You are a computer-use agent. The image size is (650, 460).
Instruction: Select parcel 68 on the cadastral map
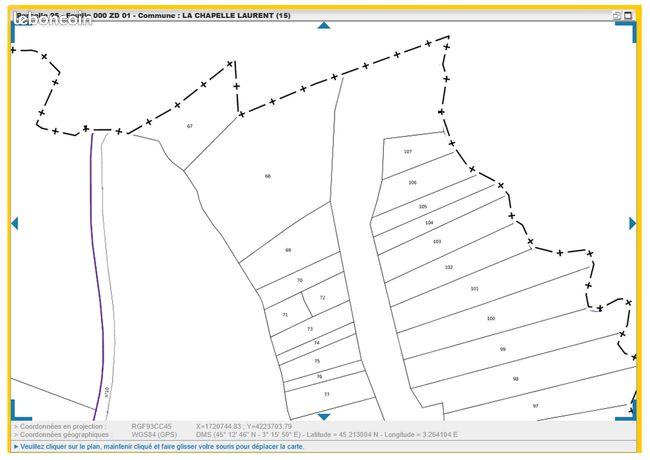268,176
